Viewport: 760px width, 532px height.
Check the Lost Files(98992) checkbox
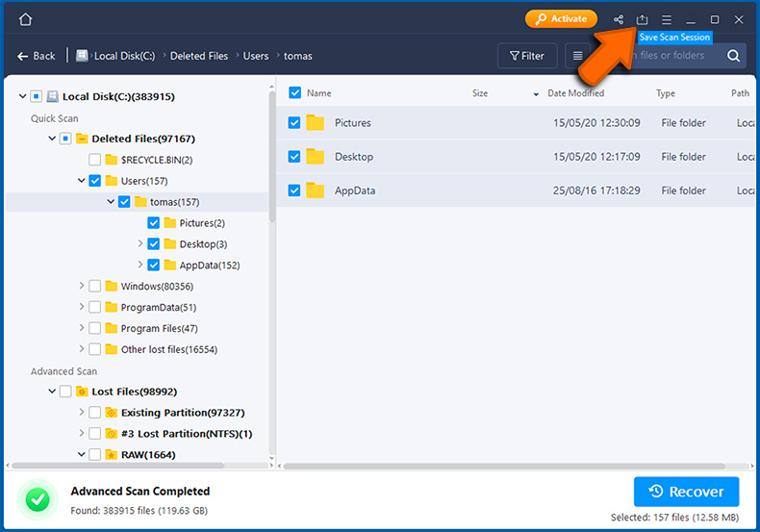point(65,392)
